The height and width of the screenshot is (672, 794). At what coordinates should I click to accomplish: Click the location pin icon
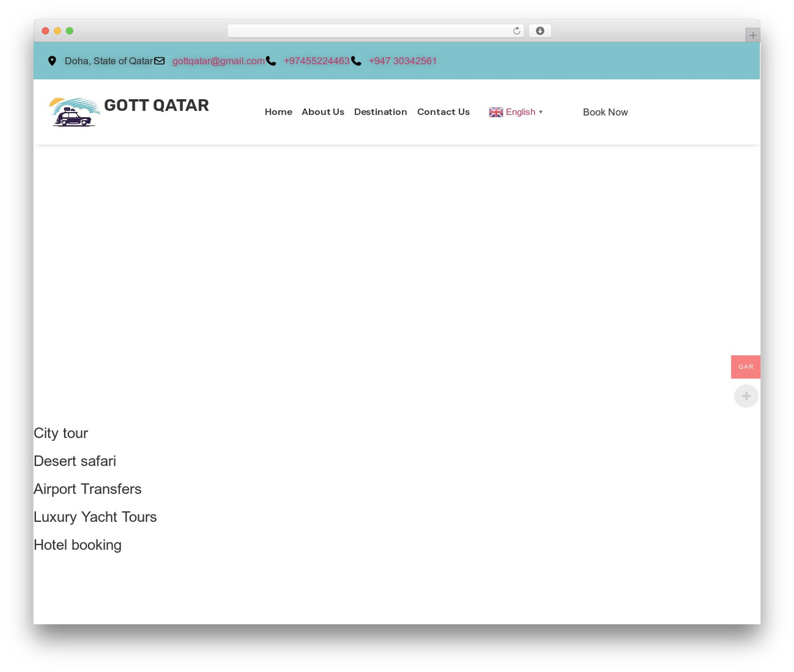click(52, 61)
